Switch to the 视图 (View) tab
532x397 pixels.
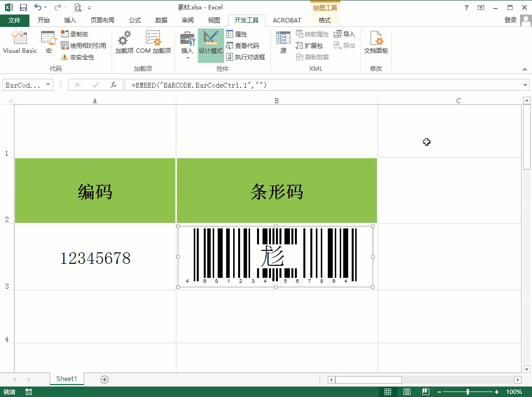(214, 20)
